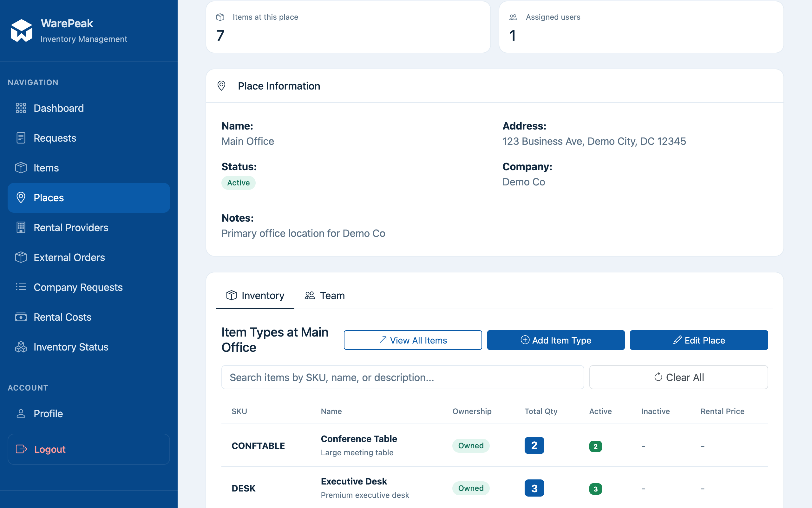Click the External Orders box icon
The width and height of the screenshot is (812, 508).
pos(21,257)
